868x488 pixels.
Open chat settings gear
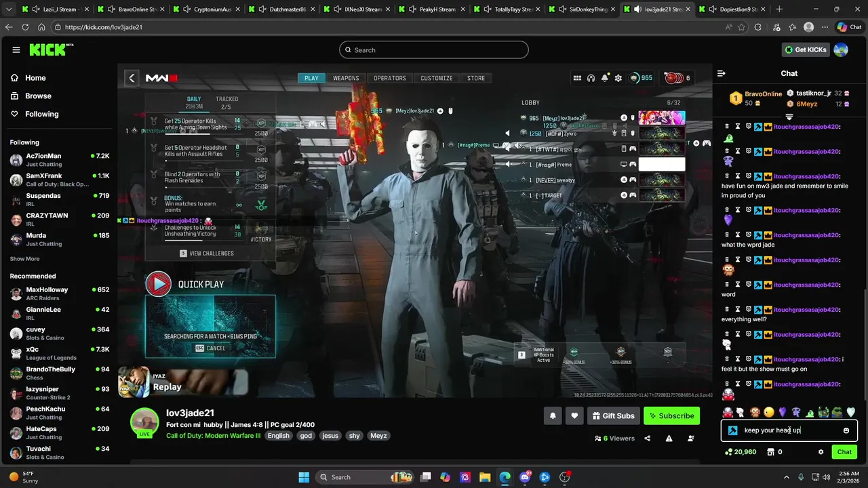click(821, 452)
